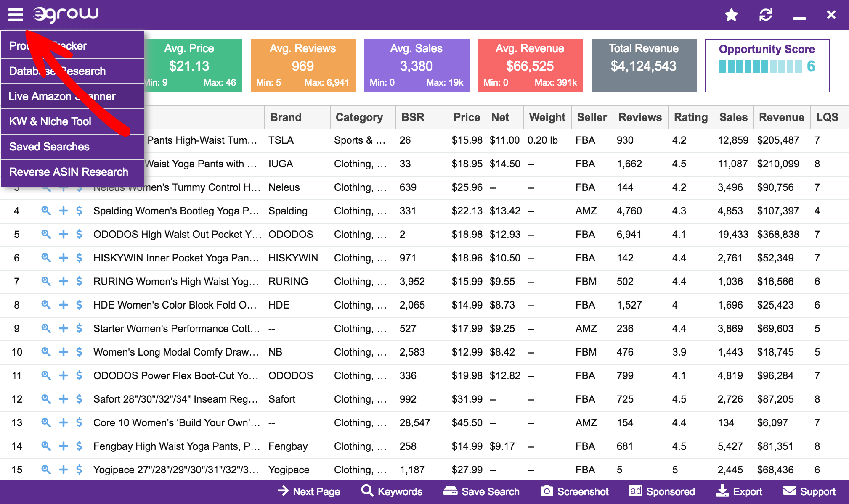Take a Screenshot via bottom bar
Viewport: 849px width, 504px height.
coord(574,491)
